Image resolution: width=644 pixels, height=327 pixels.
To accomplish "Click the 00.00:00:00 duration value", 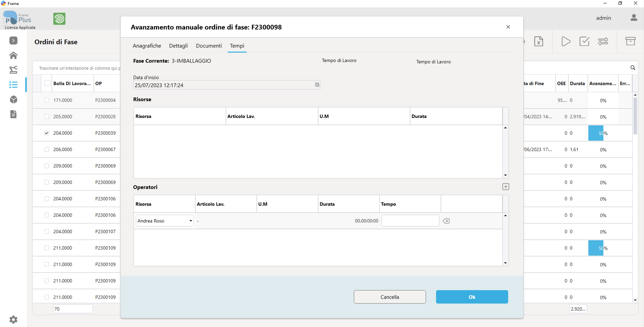I will tap(366, 221).
